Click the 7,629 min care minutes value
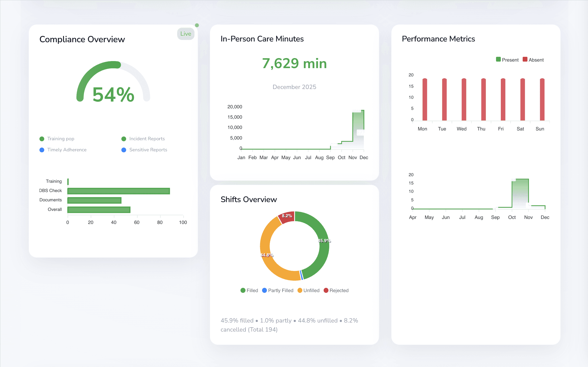The image size is (588, 367). click(x=294, y=63)
